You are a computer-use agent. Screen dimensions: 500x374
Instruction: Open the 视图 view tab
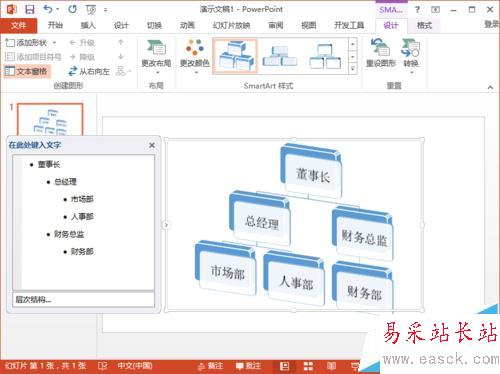click(308, 25)
